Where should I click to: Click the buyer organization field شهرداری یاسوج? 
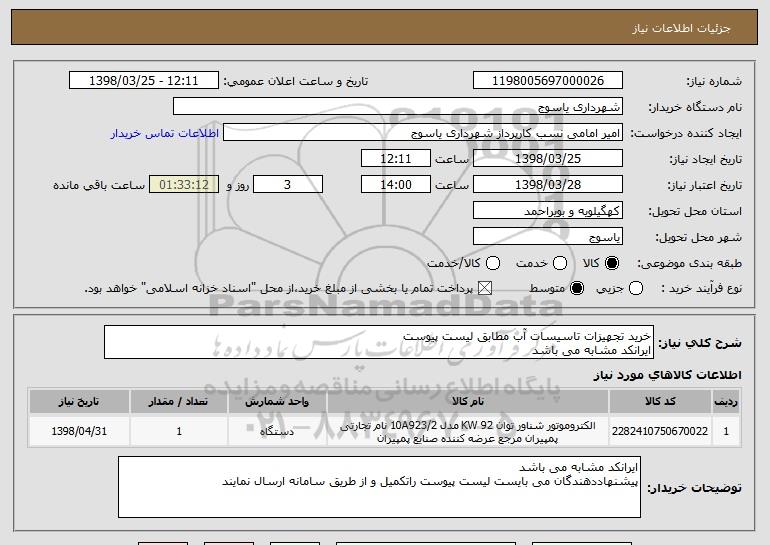[398, 107]
